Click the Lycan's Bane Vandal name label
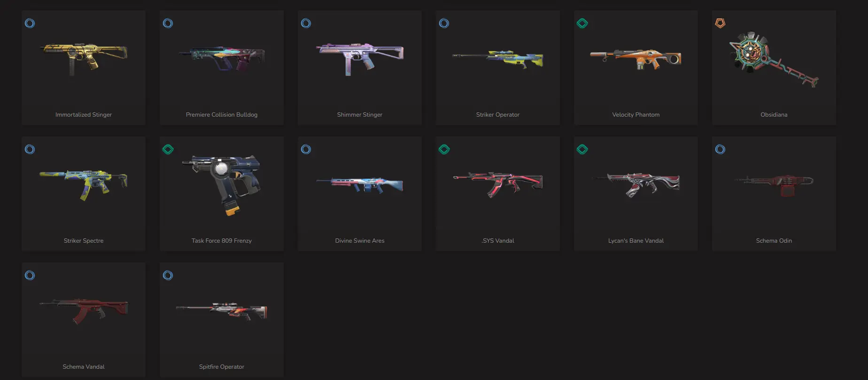868x380 pixels. coord(635,241)
